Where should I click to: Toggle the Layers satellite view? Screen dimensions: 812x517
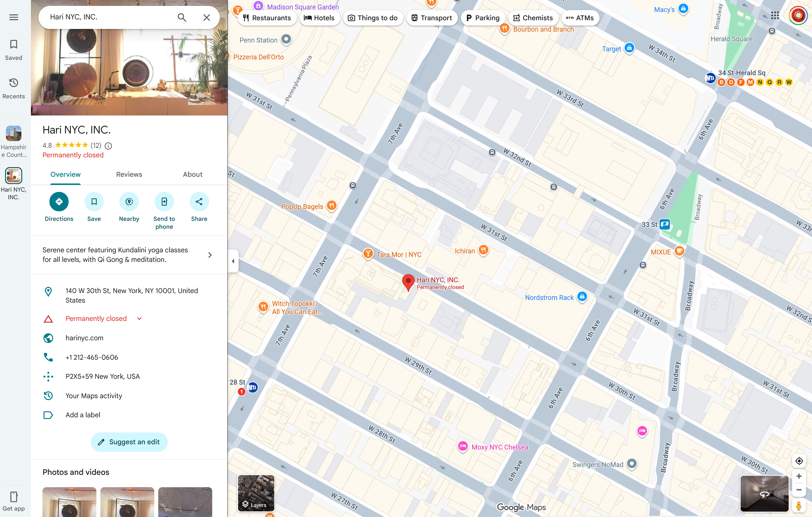(x=256, y=493)
